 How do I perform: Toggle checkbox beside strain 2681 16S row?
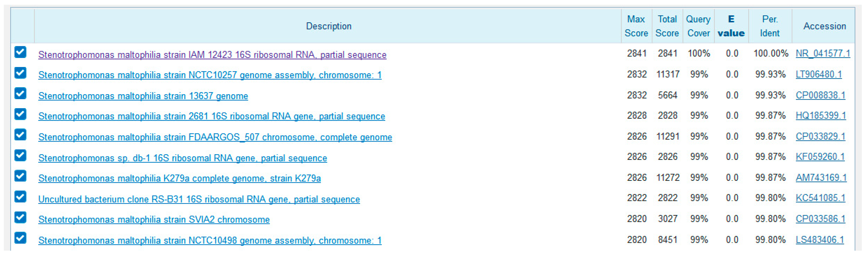tap(20, 114)
